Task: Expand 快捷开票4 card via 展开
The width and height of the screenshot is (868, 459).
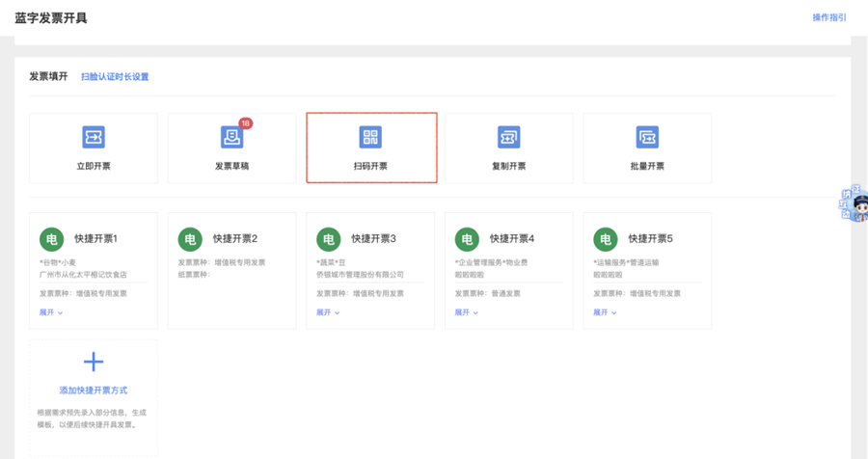Action: (467, 312)
